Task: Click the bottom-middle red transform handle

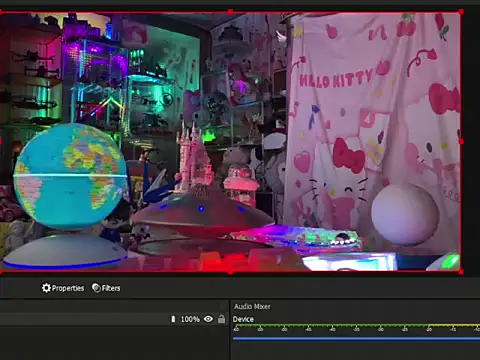Action: 230,272
